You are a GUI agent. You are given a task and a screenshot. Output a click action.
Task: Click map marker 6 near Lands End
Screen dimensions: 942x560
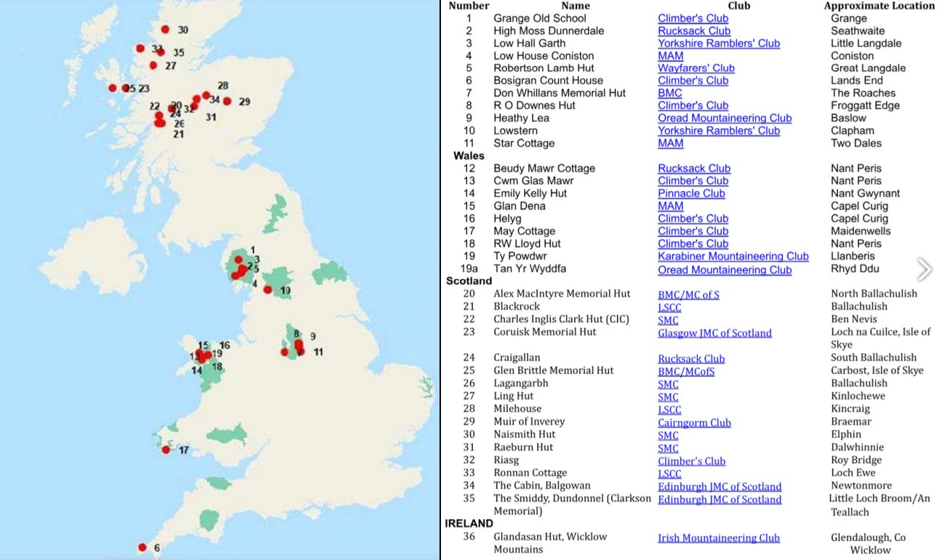click(x=142, y=547)
